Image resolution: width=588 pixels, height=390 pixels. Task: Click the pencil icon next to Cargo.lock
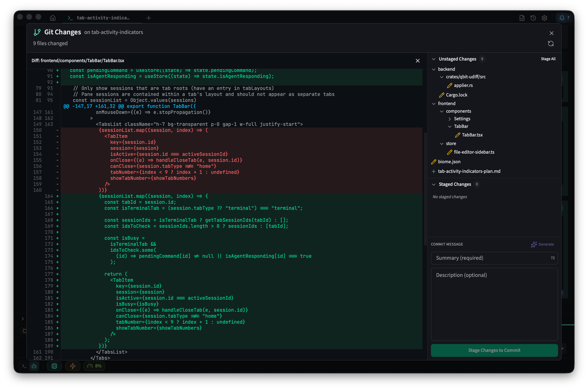point(441,95)
